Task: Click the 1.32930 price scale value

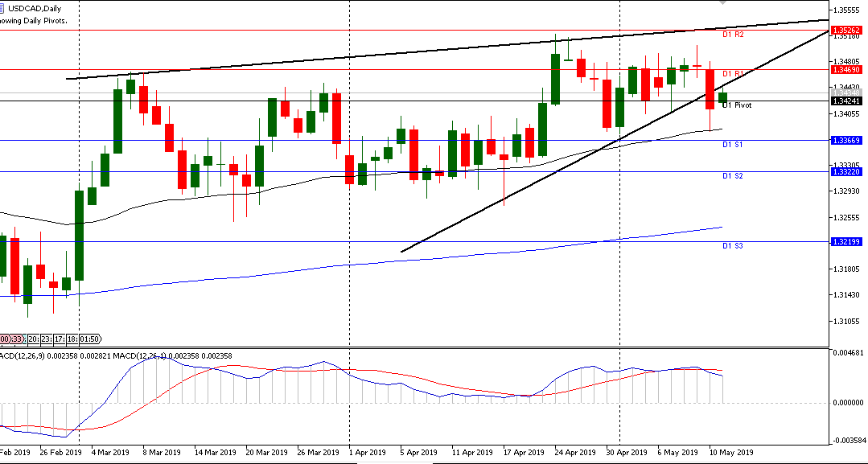Action: [x=846, y=191]
